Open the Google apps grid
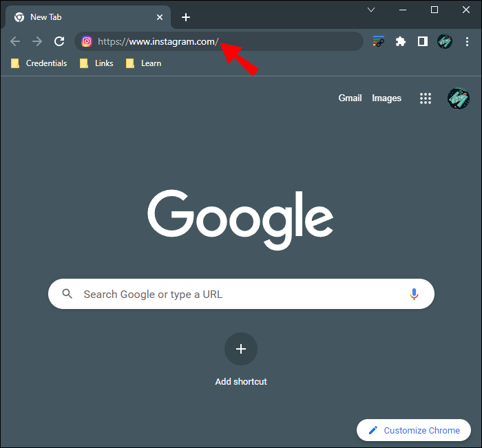This screenshot has height=448, width=482. pyautogui.click(x=426, y=98)
